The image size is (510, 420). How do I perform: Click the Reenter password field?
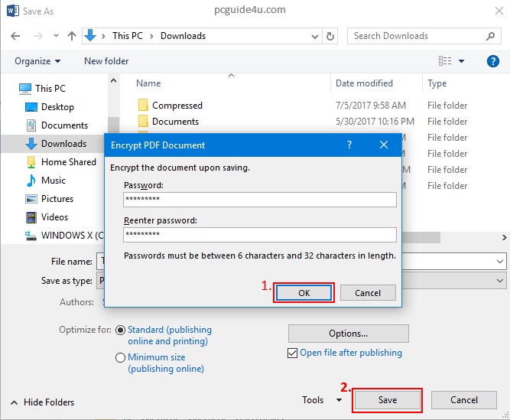259,235
